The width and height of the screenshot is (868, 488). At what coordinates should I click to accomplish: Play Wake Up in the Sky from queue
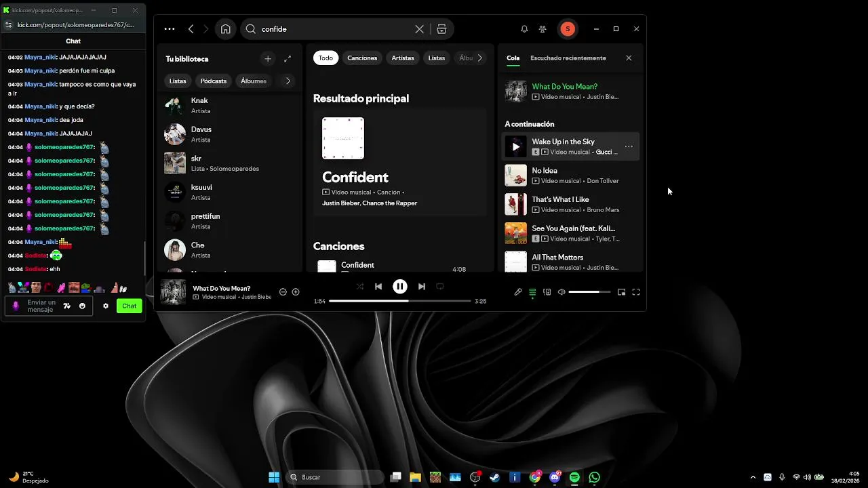(516, 146)
